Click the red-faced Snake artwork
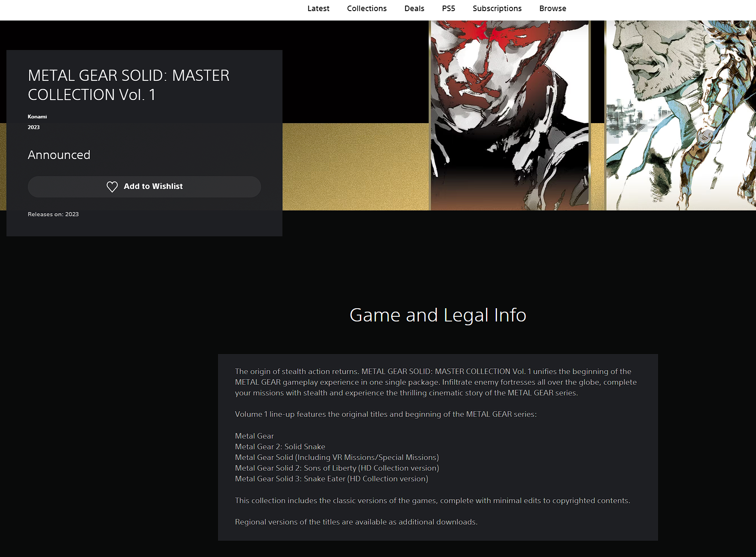 click(509, 115)
